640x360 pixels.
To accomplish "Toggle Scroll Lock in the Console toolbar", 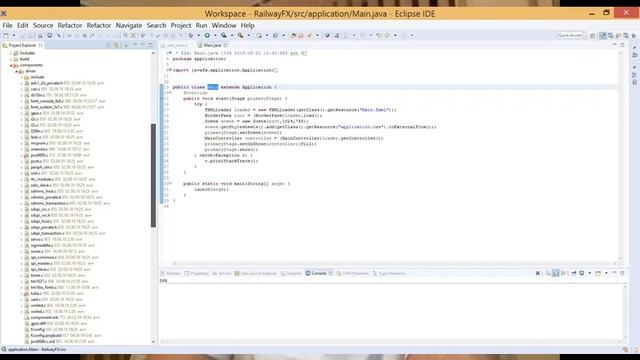I will tap(548, 273).
